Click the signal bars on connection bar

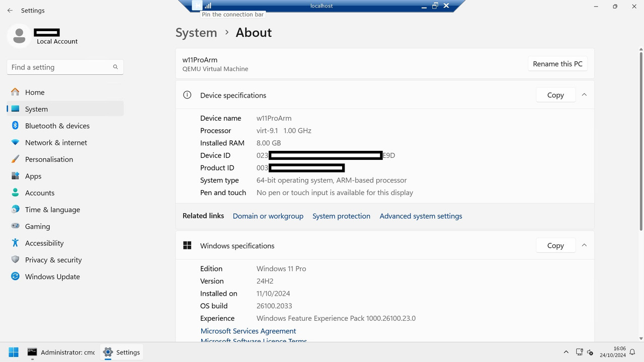(x=208, y=6)
